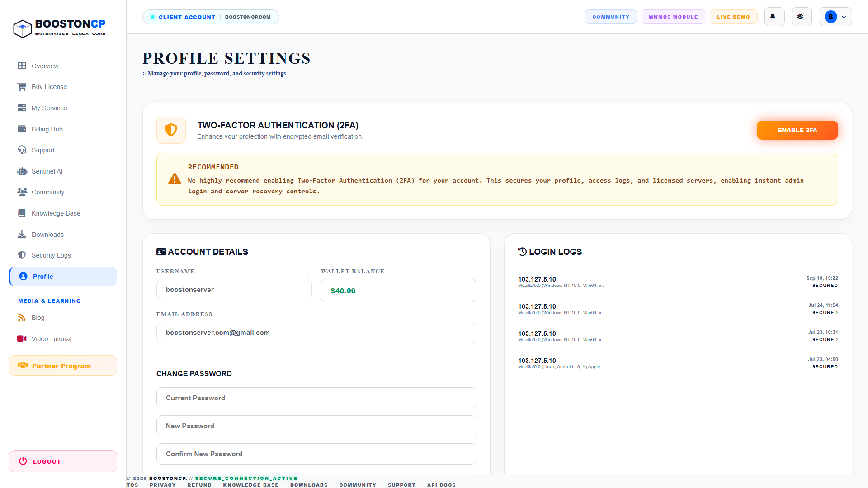Click the Security Logs shield icon
The width and height of the screenshot is (868, 488).
(22, 255)
